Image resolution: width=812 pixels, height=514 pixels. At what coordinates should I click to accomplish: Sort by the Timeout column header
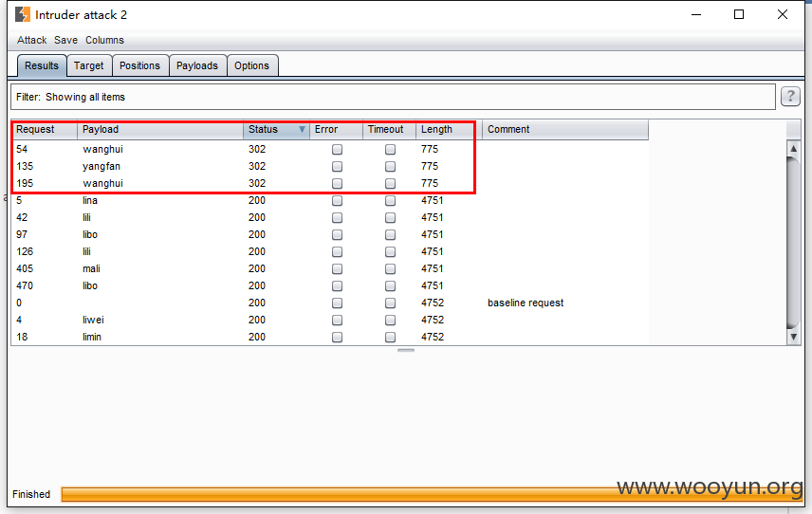point(390,129)
